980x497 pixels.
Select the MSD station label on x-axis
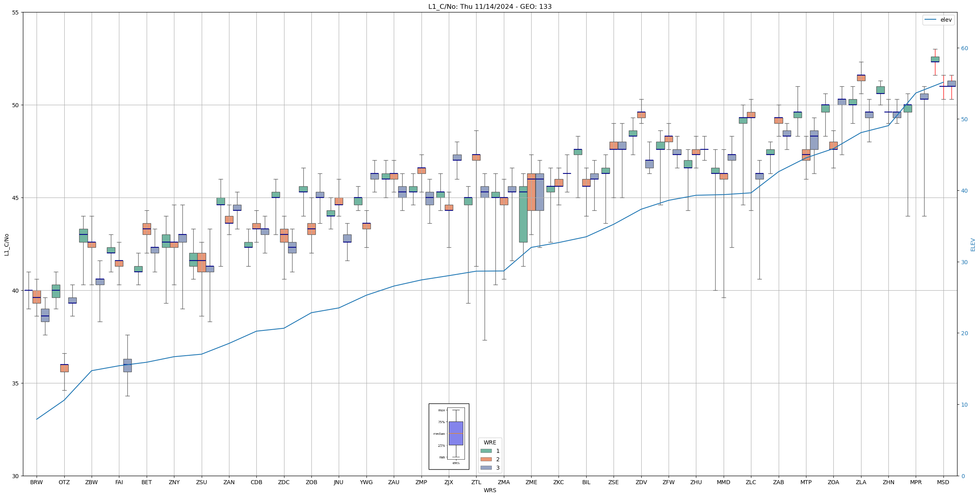point(943,482)
